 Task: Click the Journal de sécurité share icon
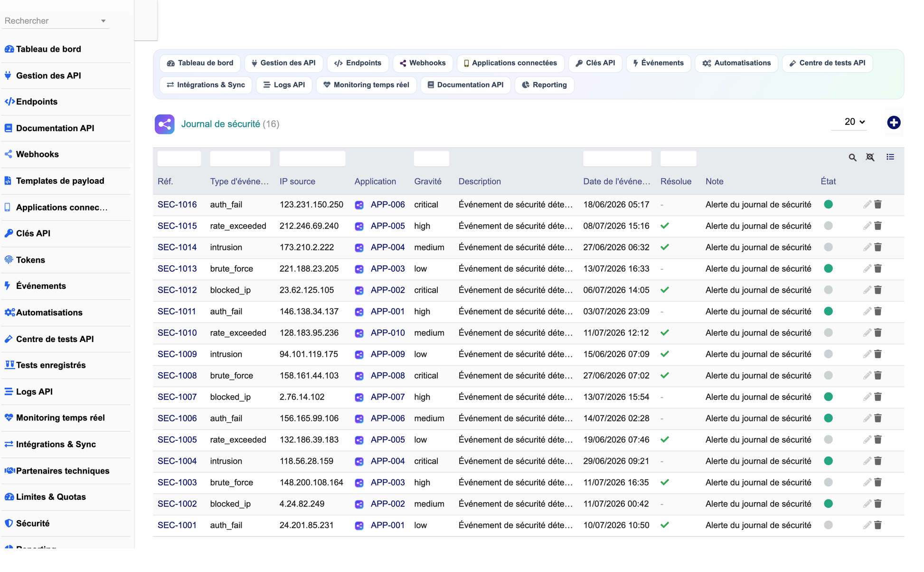(164, 124)
